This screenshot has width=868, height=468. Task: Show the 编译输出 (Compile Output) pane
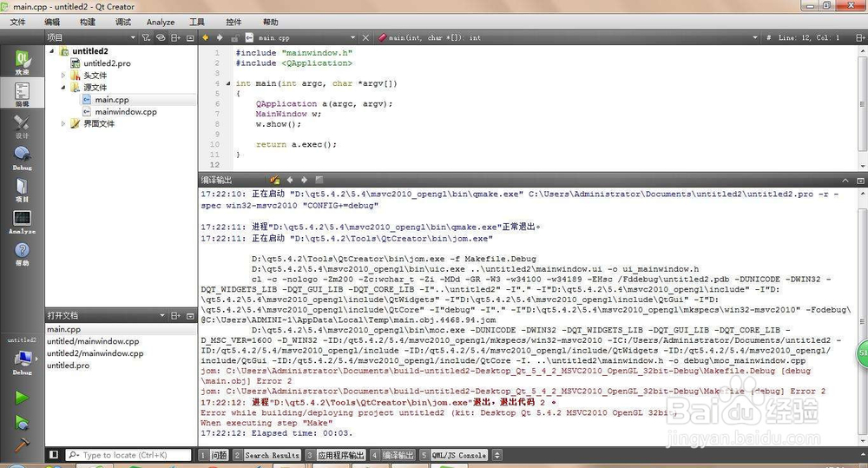click(392, 455)
